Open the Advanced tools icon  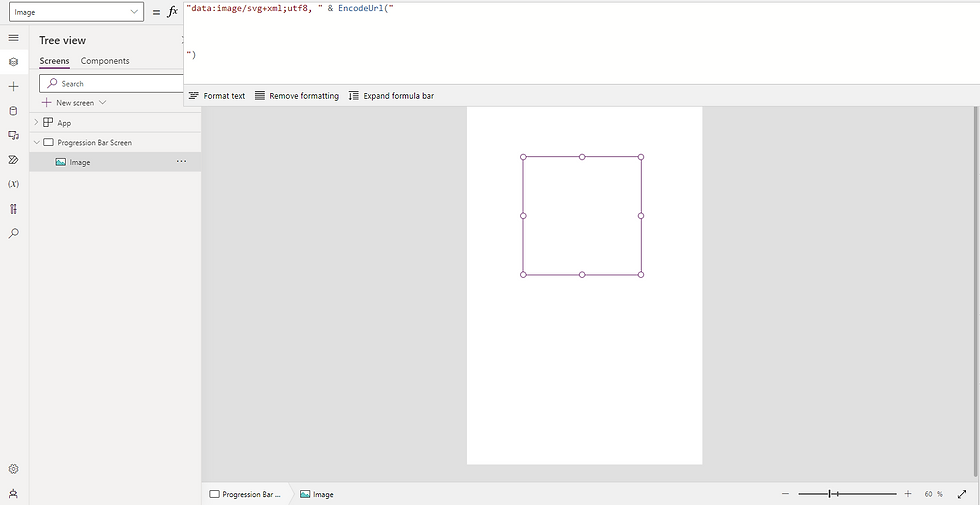(x=13, y=209)
